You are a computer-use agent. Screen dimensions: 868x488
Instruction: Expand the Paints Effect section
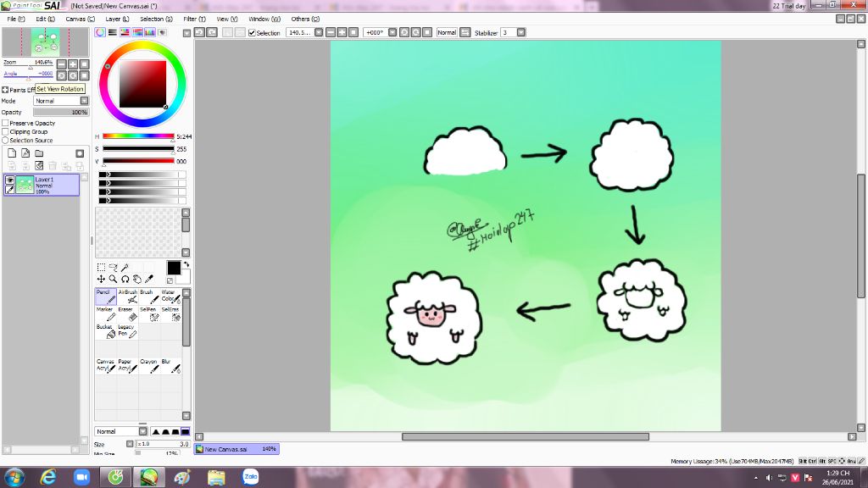(x=5, y=90)
